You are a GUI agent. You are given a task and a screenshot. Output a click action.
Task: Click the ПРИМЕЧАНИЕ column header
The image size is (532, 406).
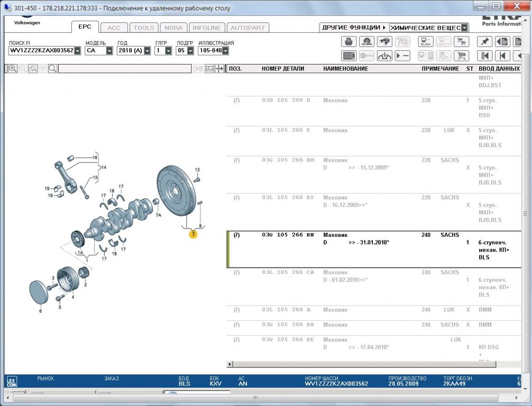click(440, 69)
